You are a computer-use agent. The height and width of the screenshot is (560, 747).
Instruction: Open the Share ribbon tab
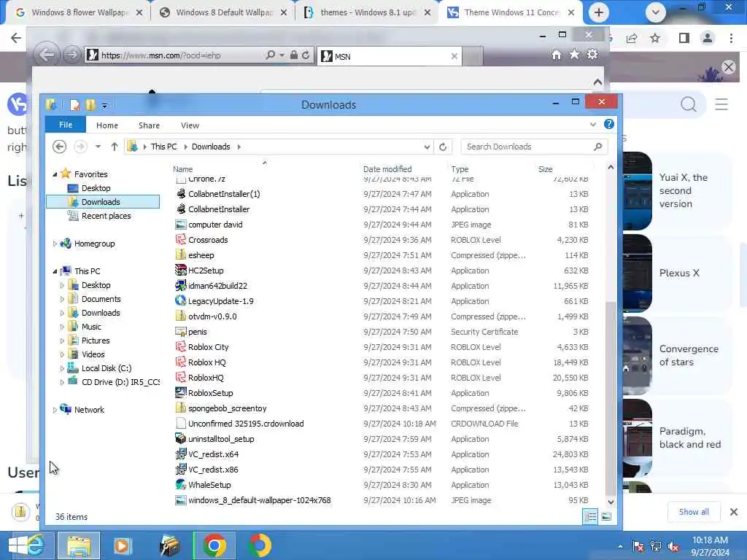(x=149, y=125)
